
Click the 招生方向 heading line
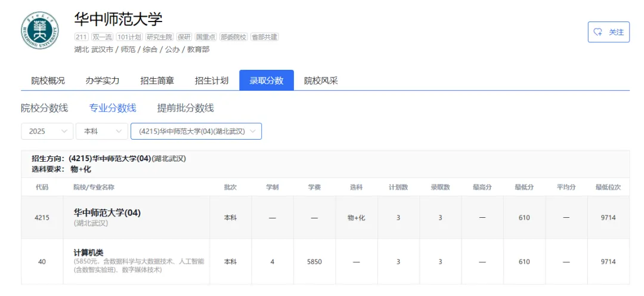point(109,159)
